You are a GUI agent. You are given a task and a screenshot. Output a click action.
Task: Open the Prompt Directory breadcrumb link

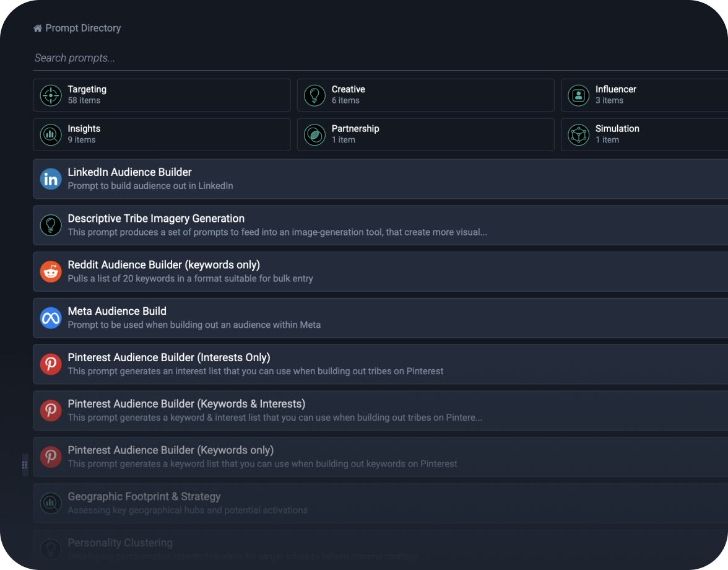point(83,28)
